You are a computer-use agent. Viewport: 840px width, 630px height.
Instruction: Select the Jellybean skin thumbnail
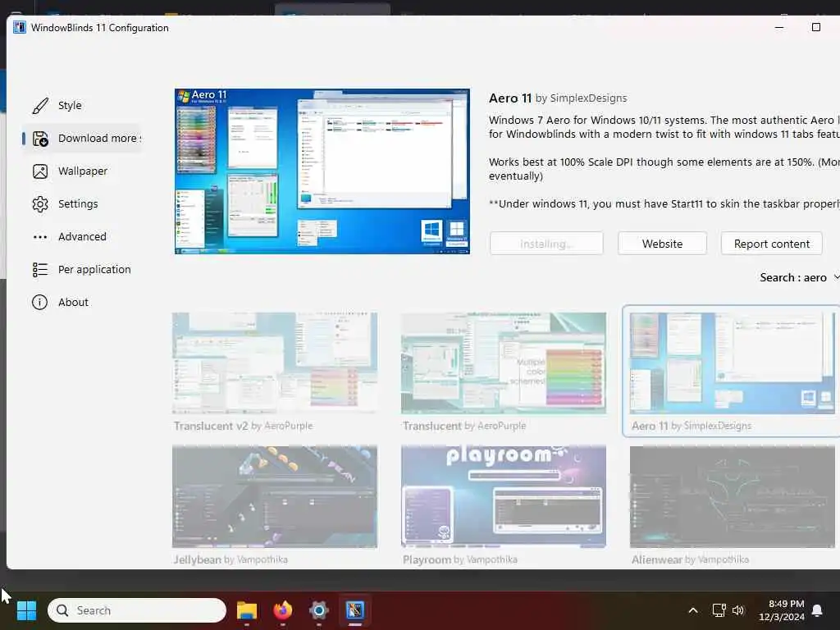275,496
